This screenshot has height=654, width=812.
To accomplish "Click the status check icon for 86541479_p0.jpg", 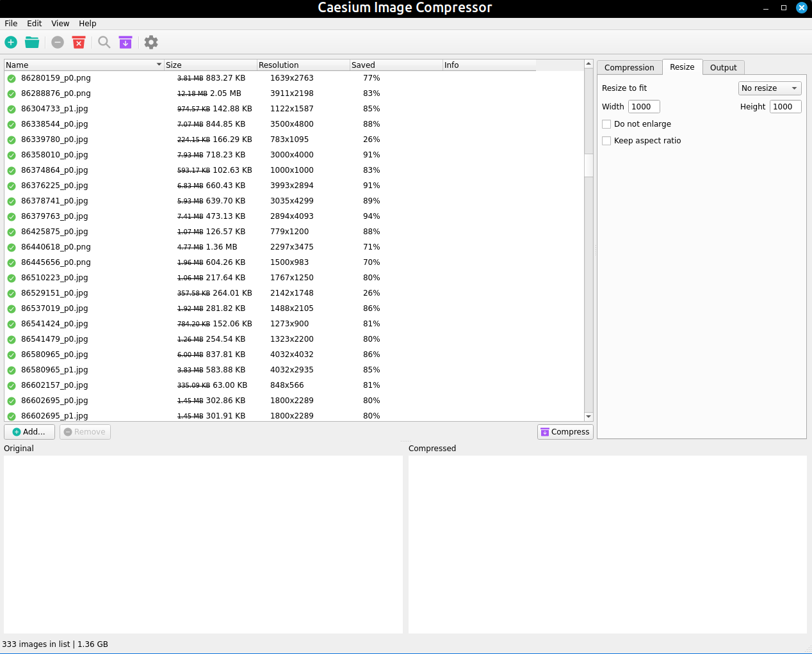I will click(x=12, y=339).
